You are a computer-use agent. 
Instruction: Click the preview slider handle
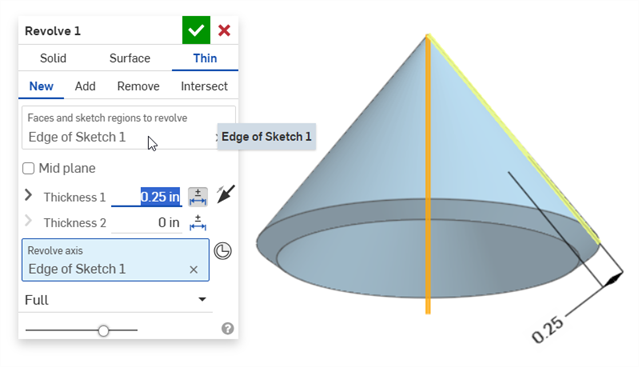104,331
